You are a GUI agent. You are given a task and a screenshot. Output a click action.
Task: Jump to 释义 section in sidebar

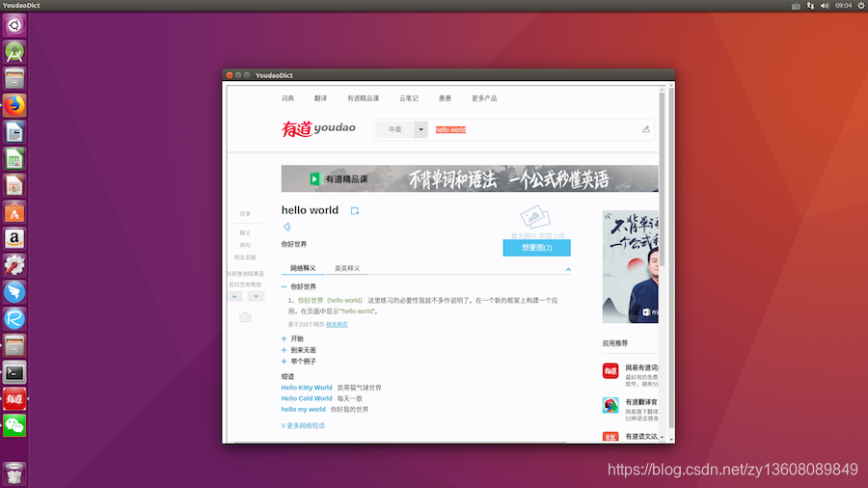pyautogui.click(x=245, y=233)
